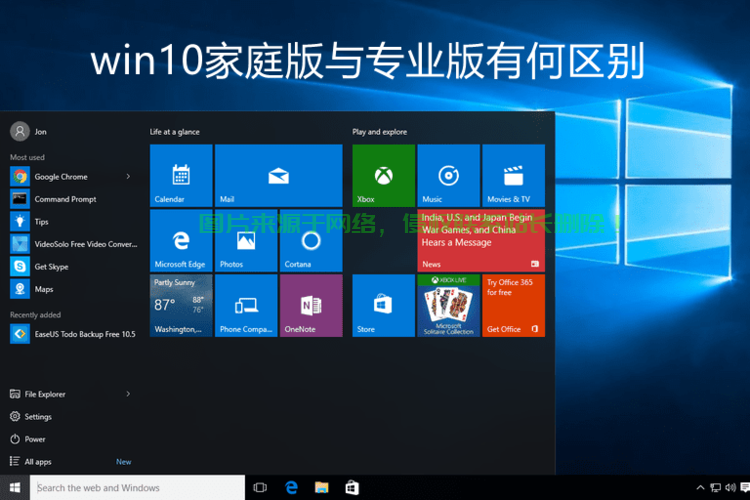The width and height of the screenshot is (750, 500).
Task: Open the Phone Companion tile
Action: click(x=246, y=306)
